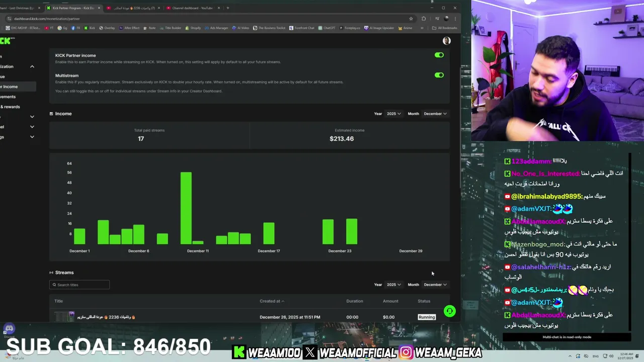Screen dimensions: 644x362
Task: Click the ENG language indicator in tray
Action: 595,356
